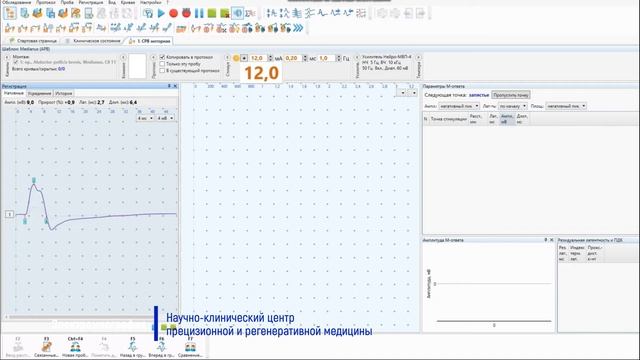Open the 4 мс time scale dropdown

145,118
